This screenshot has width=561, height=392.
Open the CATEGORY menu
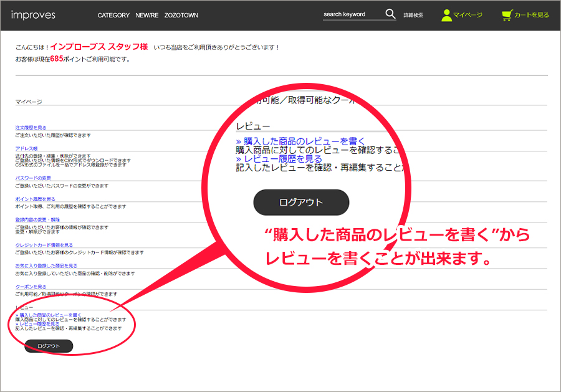click(x=113, y=15)
